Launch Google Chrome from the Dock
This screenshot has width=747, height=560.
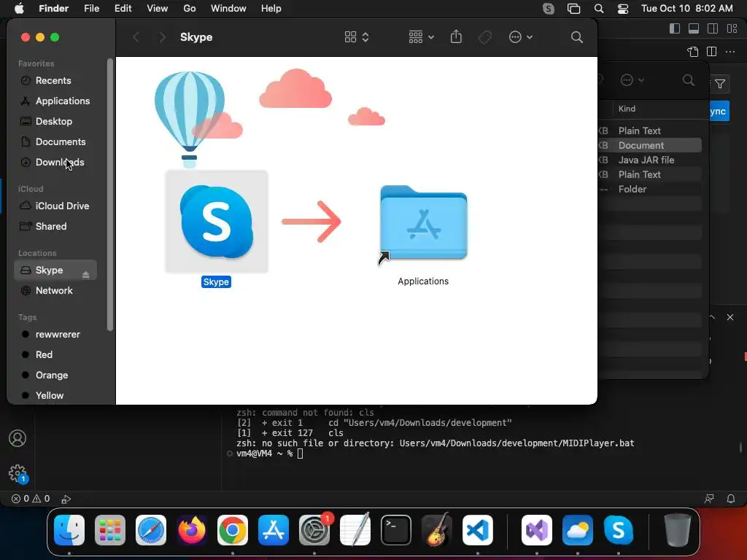[233, 530]
